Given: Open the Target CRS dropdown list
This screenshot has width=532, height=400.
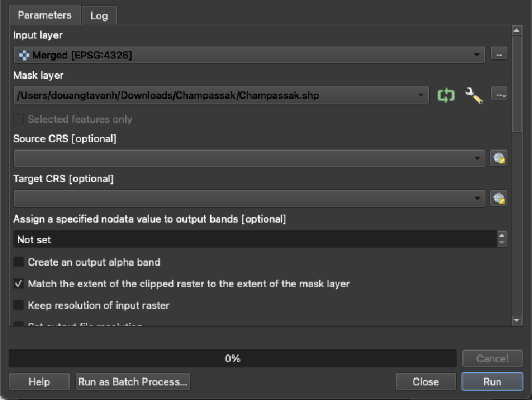Looking at the screenshot, I should pyautogui.click(x=477, y=198).
